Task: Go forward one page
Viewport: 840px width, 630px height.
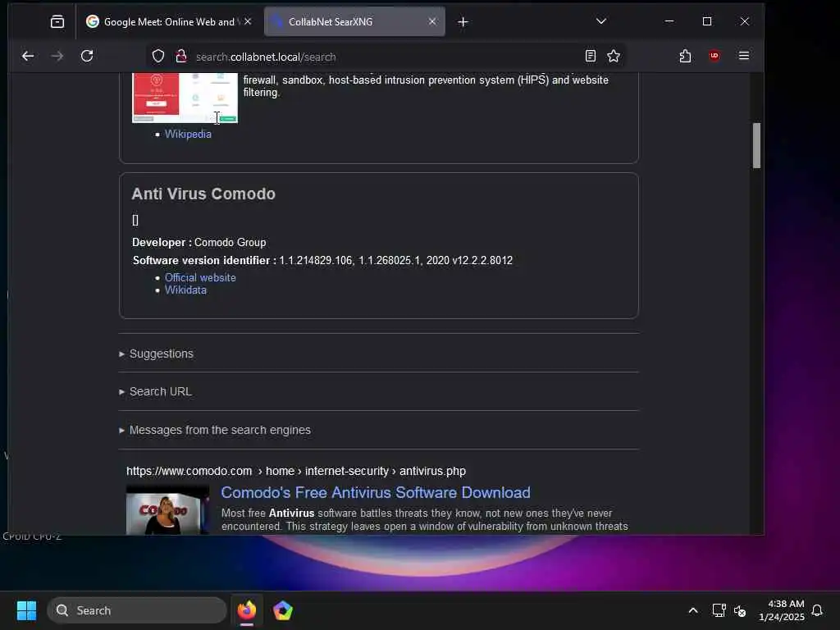Action: (57, 56)
